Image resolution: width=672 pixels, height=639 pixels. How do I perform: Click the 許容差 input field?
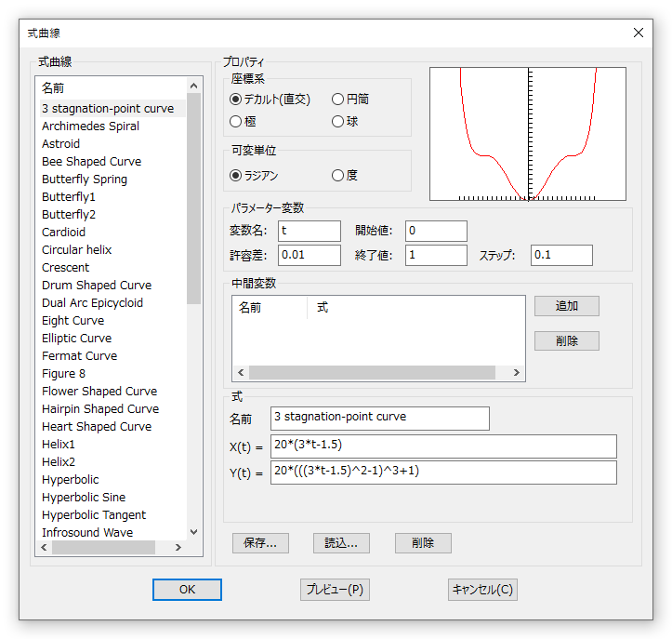coord(310,255)
